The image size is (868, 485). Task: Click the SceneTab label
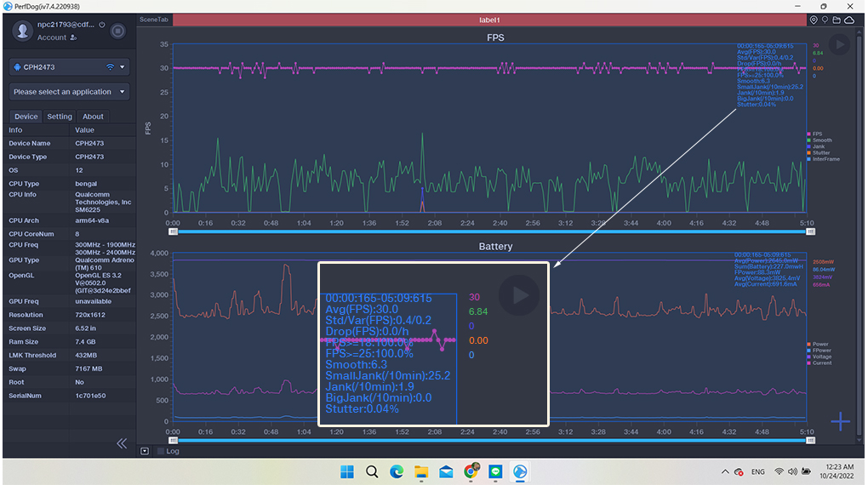154,20
